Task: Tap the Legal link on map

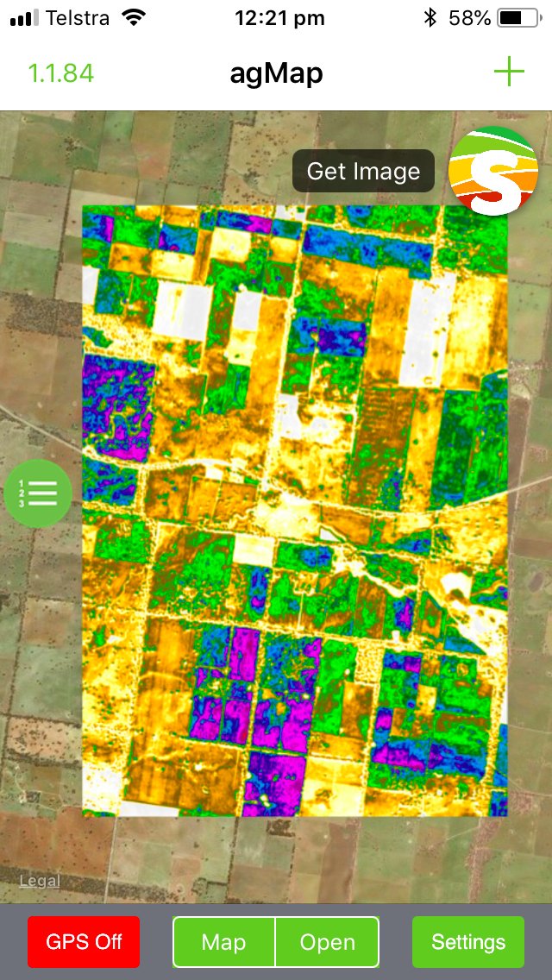Action: click(40, 882)
